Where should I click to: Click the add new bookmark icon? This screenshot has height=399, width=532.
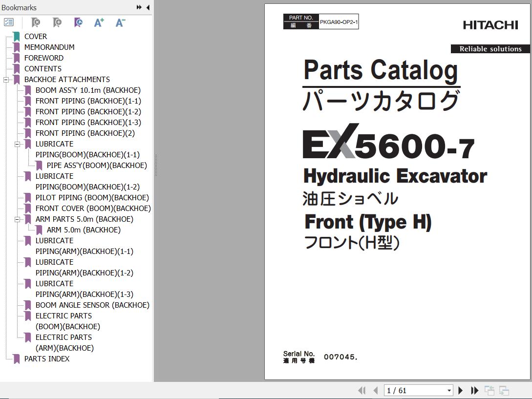[57, 22]
